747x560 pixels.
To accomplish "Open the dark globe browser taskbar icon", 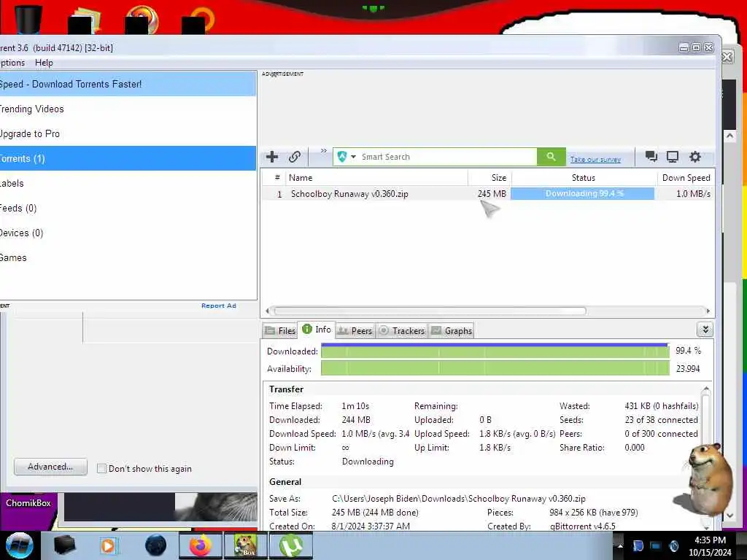I will point(156,545).
